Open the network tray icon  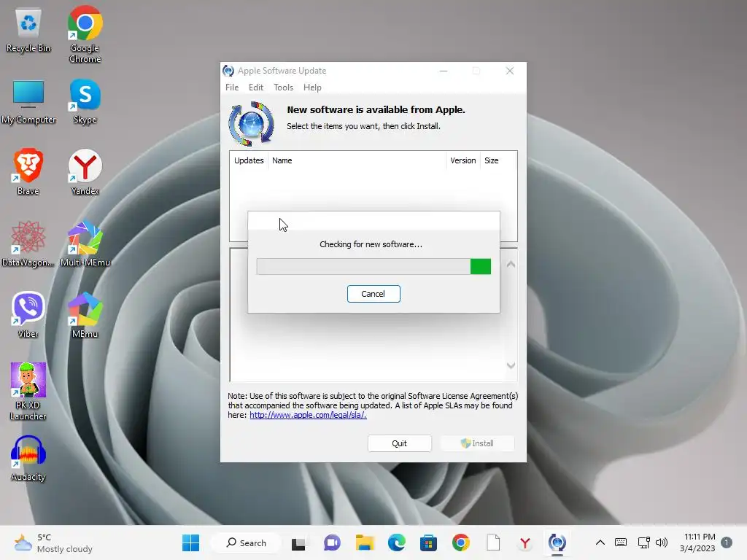coord(643,542)
